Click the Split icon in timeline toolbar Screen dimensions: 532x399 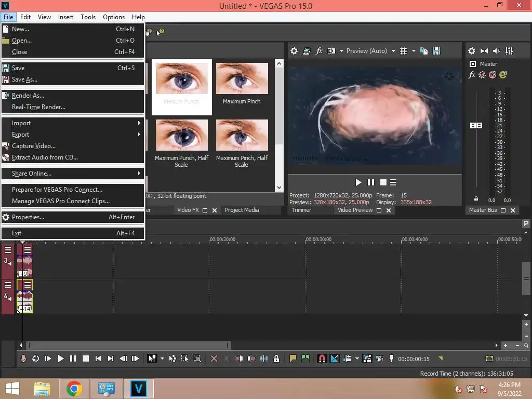click(264, 358)
